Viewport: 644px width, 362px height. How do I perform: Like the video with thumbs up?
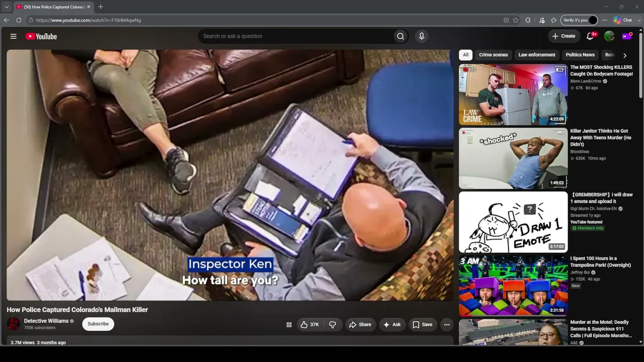pos(310,325)
